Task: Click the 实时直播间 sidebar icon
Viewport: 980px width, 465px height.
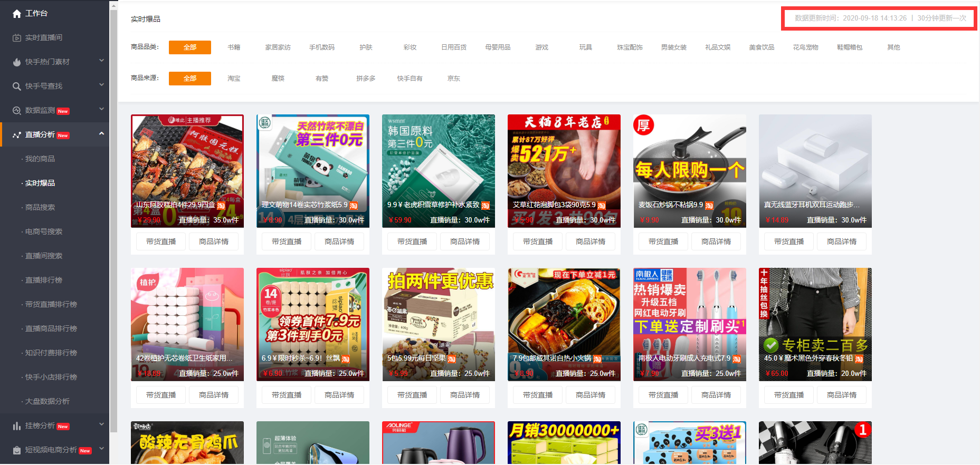Action: pyautogui.click(x=17, y=38)
